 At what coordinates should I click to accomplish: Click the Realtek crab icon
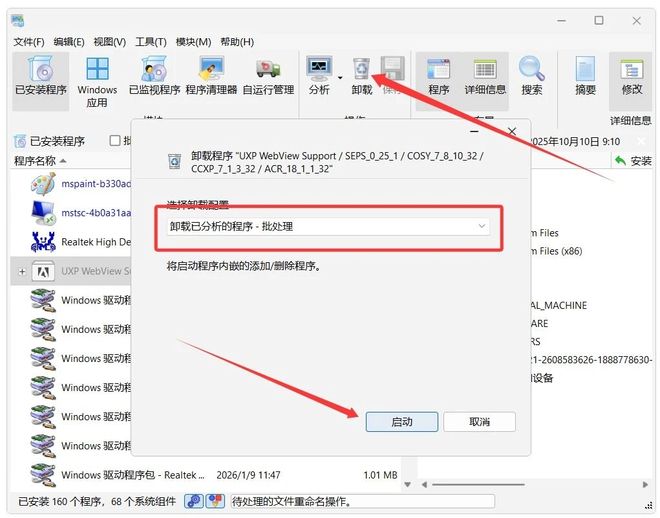[43, 242]
